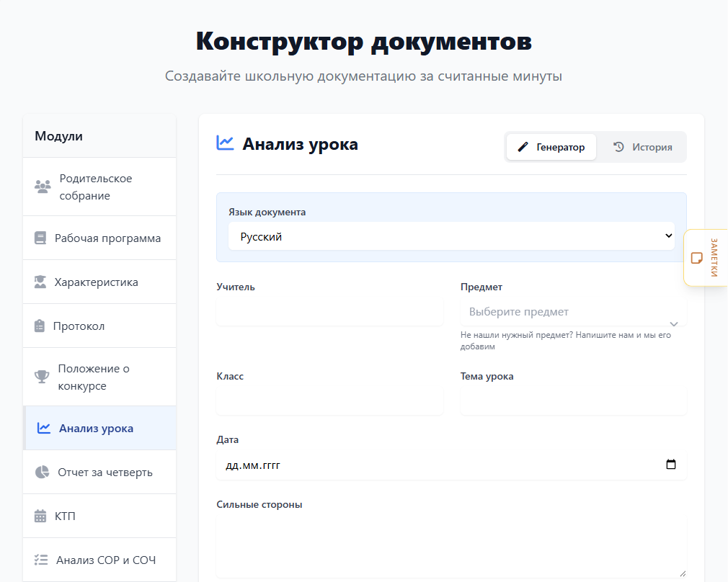Click into the Тема урока input field
The width and height of the screenshot is (728, 582).
[x=574, y=401]
